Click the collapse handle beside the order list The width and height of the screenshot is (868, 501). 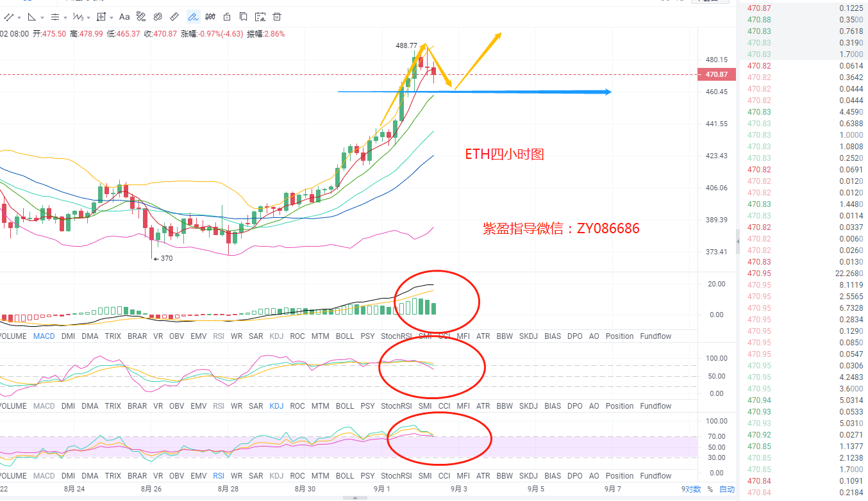pos(737,241)
